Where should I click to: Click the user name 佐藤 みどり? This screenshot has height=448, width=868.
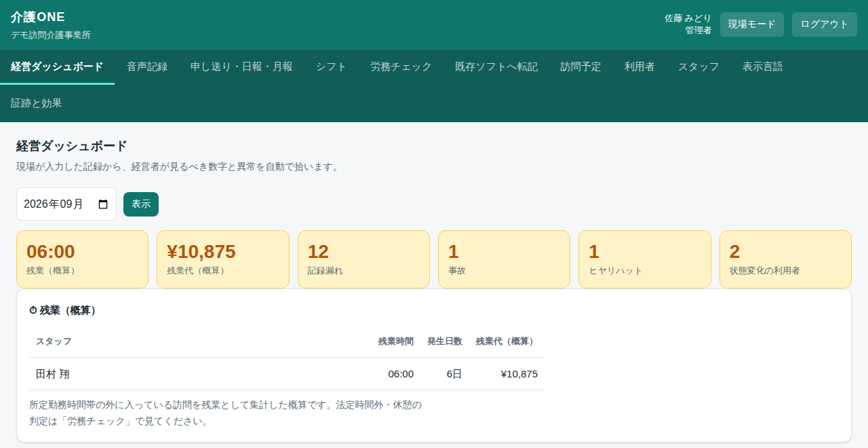(x=688, y=18)
